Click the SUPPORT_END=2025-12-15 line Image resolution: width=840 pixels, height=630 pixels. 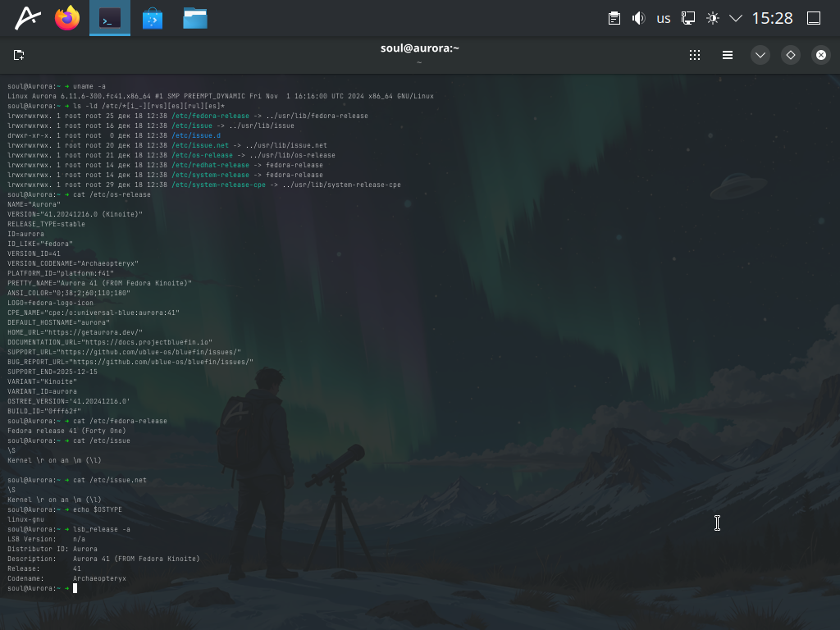pyautogui.click(x=52, y=372)
